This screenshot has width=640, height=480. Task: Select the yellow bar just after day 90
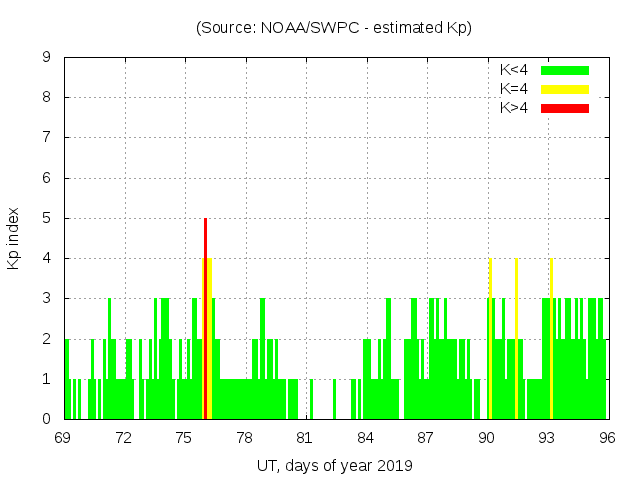490,340
